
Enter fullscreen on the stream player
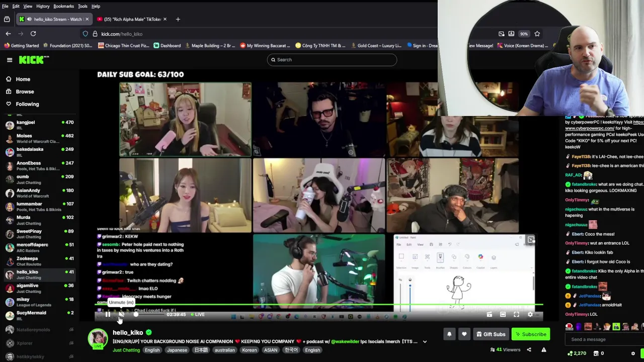(516, 314)
